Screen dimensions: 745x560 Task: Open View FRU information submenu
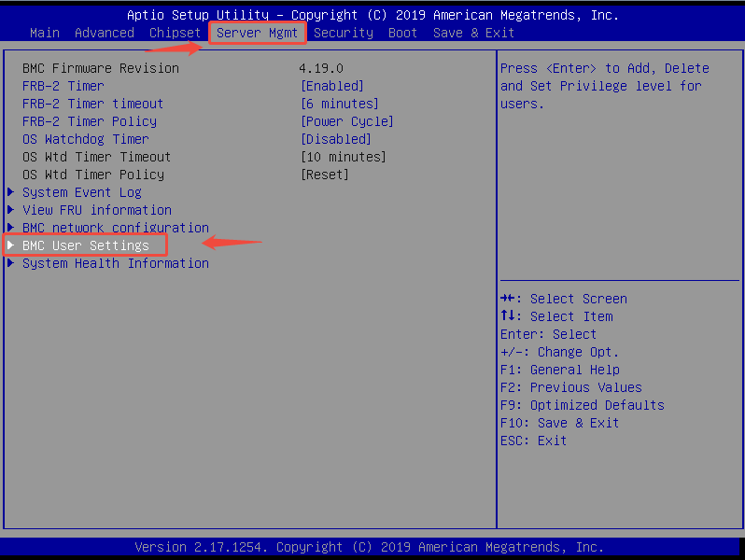coord(97,210)
